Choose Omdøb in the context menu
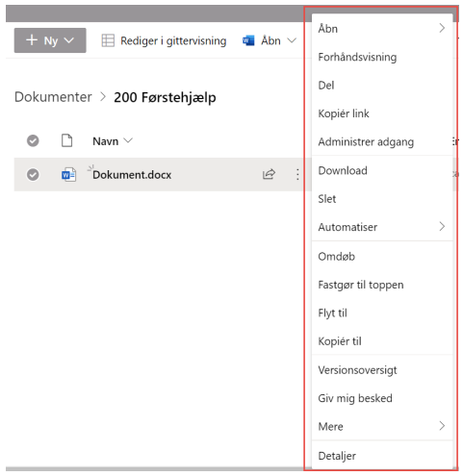 (x=382, y=257)
